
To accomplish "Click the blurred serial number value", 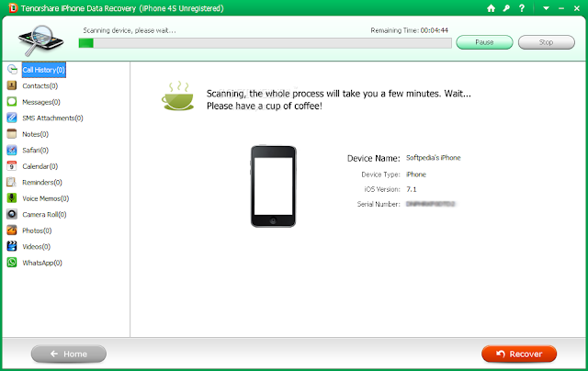I will (x=431, y=204).
